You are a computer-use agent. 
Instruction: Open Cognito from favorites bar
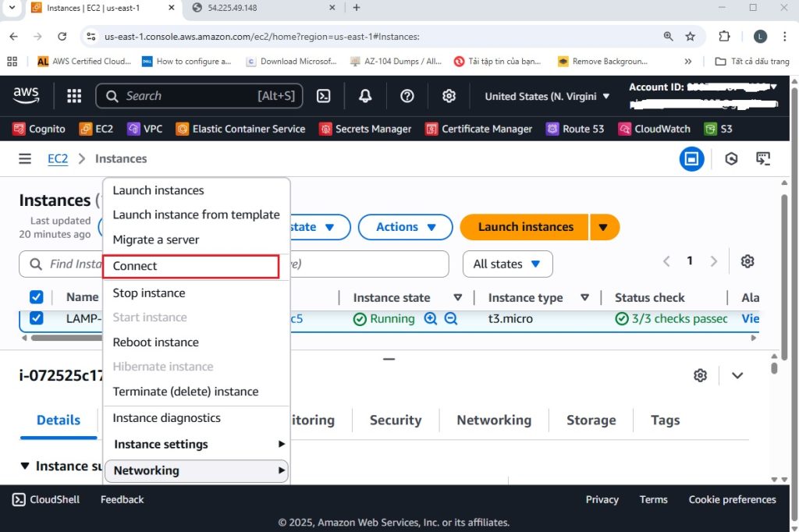(x=39, y=129)
